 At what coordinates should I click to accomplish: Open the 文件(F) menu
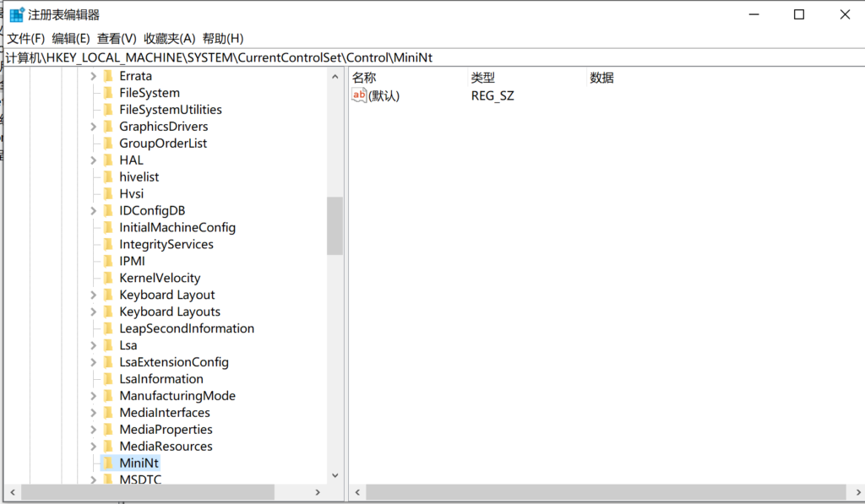click(26, 39)
